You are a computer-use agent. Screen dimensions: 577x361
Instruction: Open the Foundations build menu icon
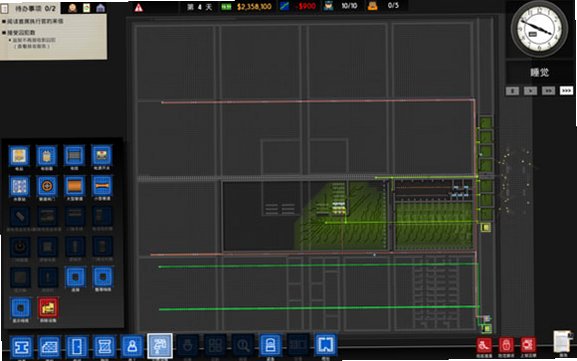point(21,346)
